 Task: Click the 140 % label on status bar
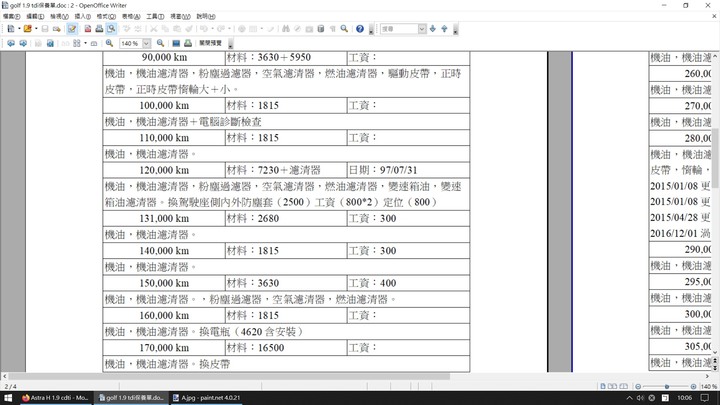click(x=709, y=387)
